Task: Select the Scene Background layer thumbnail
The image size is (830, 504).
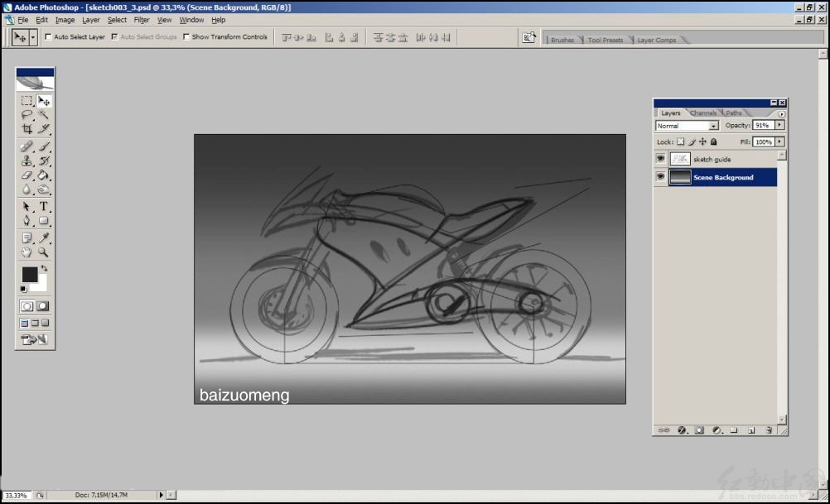Action: [x=680, y=177]
